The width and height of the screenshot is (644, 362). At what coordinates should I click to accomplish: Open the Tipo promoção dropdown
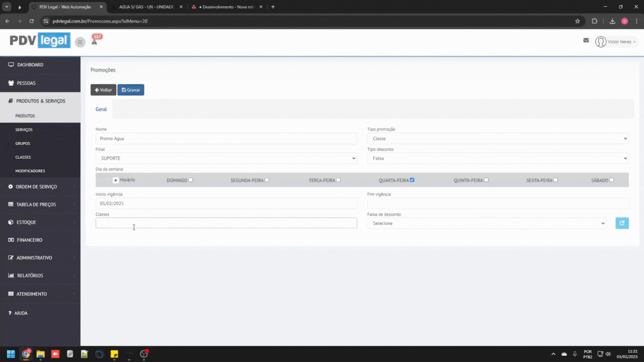point(498,138)
